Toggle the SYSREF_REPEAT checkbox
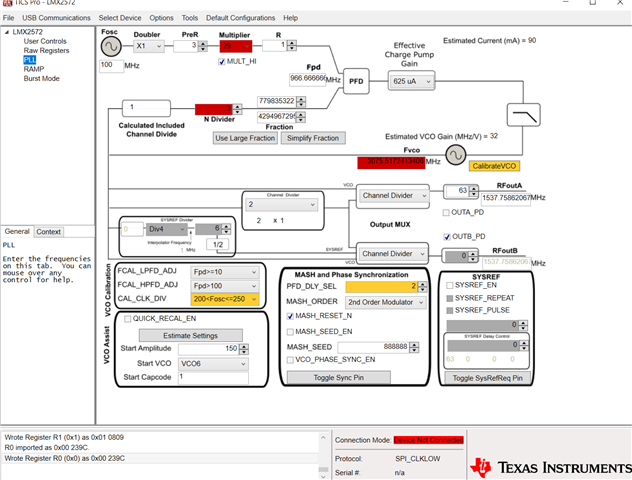Screen dimensions: 632x480 pyautogui.click(x=450, y=298)
